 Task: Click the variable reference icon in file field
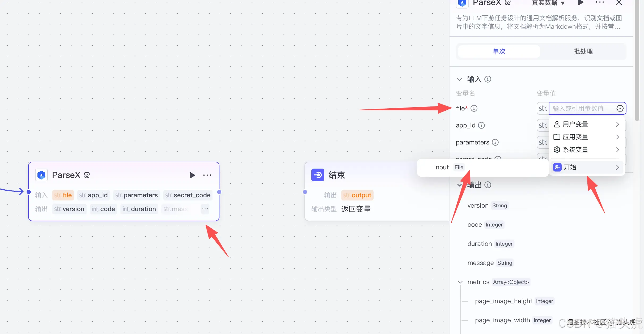pos(620,108)
